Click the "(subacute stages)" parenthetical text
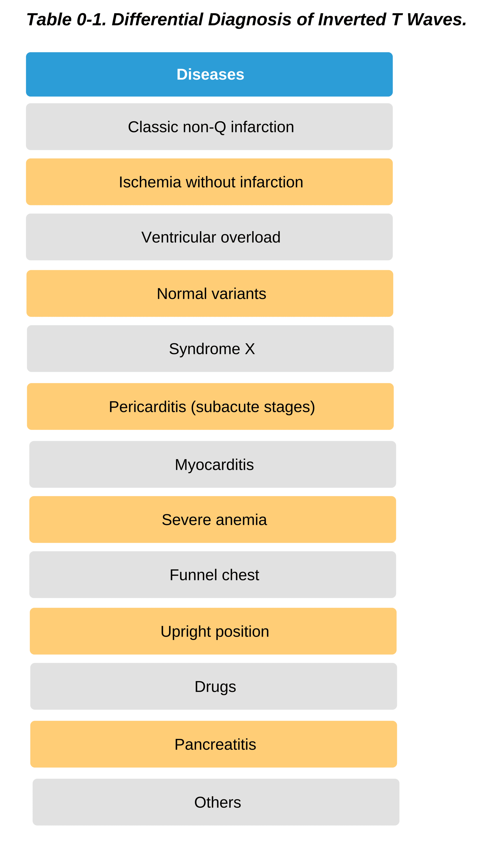The width and height of the screenshot is (504, 849). 253,407
